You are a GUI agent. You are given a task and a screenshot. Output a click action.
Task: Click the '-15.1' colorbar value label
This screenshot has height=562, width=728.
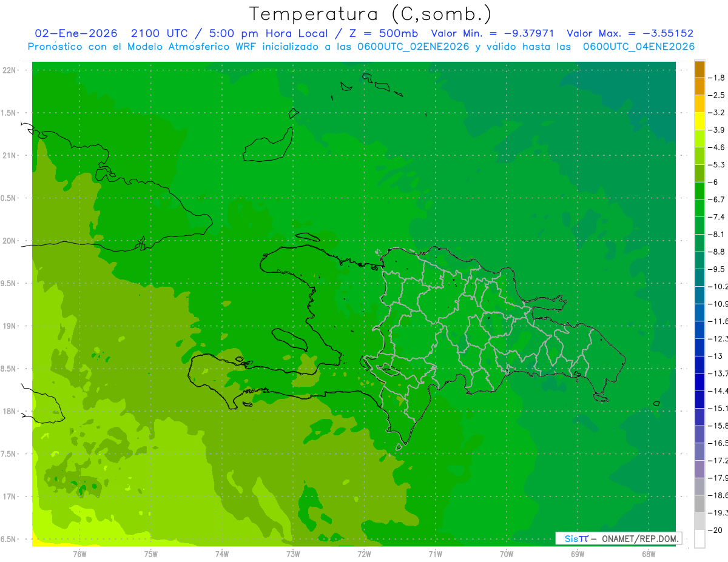coord(718,408)
